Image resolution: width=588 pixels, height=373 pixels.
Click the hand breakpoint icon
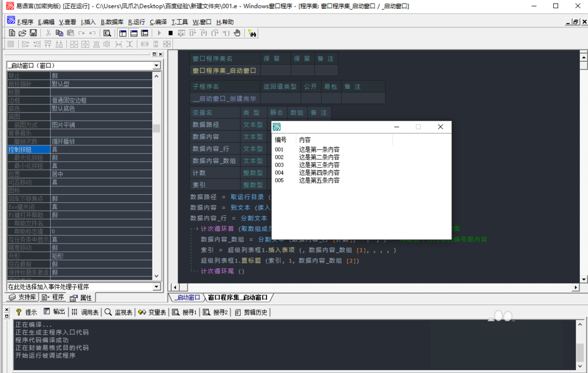pyautogui.click(x=237, y=33)
